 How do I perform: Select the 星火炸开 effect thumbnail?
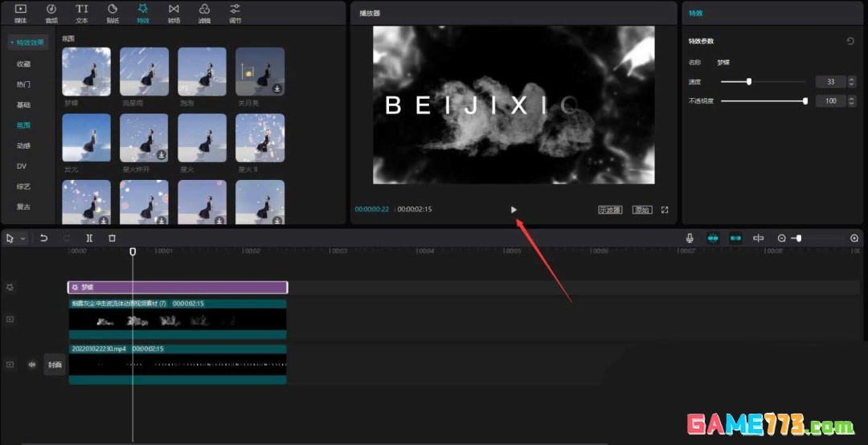tap(144, 138)
